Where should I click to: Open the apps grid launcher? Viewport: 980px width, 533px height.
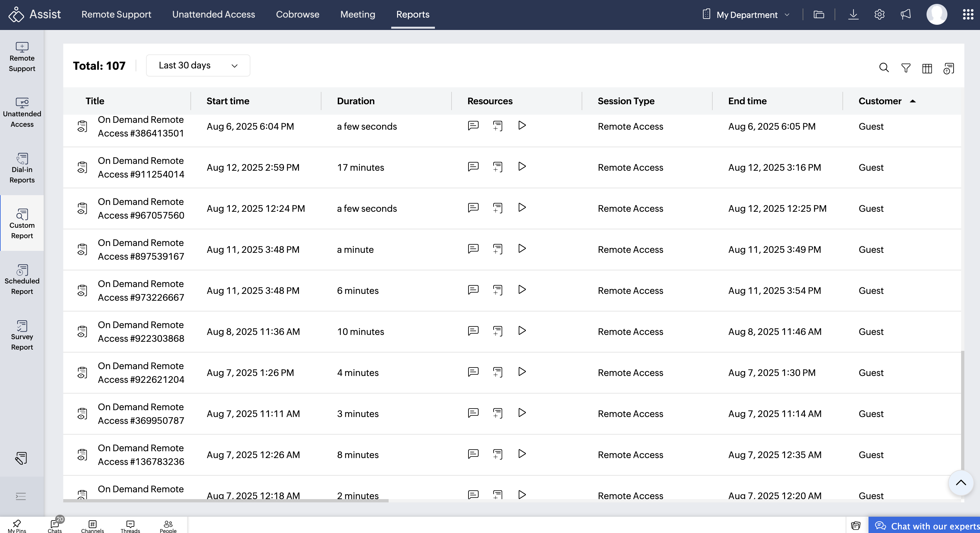[968, 14]
